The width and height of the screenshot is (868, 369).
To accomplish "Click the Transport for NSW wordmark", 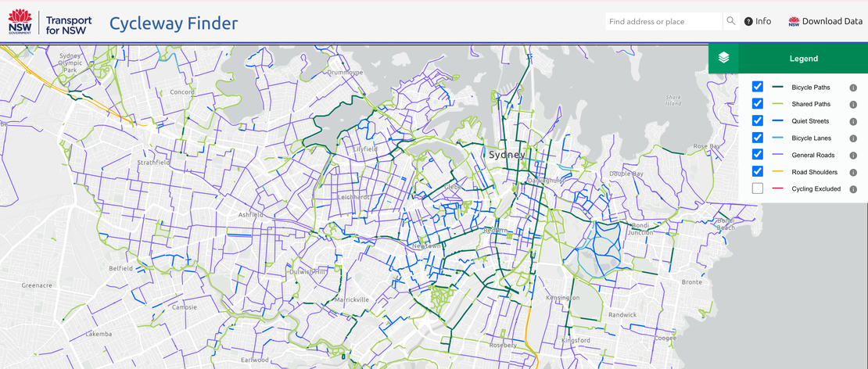I will tap(69, 25).
